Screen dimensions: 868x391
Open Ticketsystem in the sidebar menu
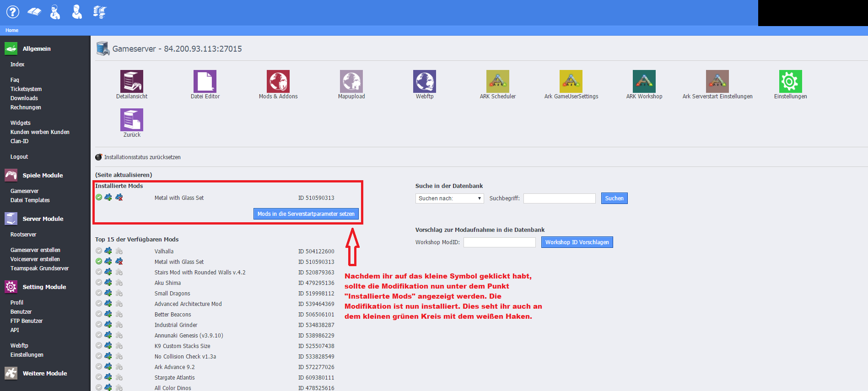click(26, 89)
